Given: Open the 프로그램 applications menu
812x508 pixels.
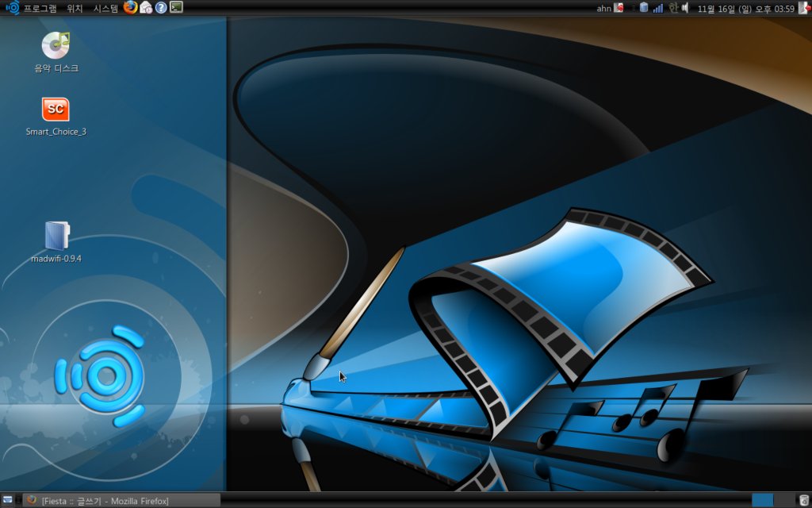Looking at the screenshot, I should (x=40, y=8).
